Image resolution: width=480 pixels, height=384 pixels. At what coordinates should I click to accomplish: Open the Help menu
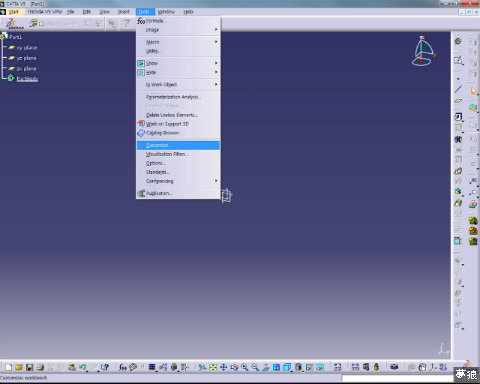pos(188,12)
